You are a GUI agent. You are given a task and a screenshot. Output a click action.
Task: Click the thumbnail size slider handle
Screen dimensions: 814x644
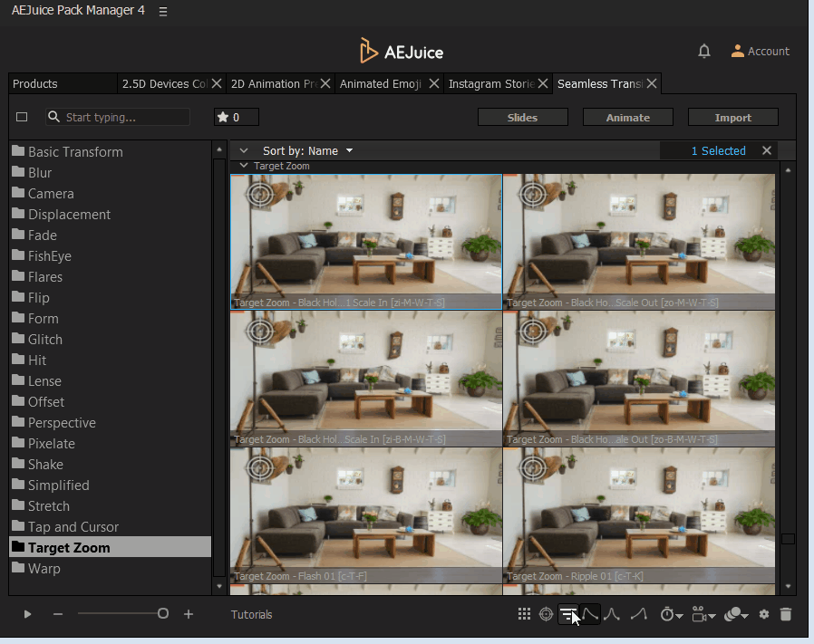pyautogui.click(x=163, y=614)
